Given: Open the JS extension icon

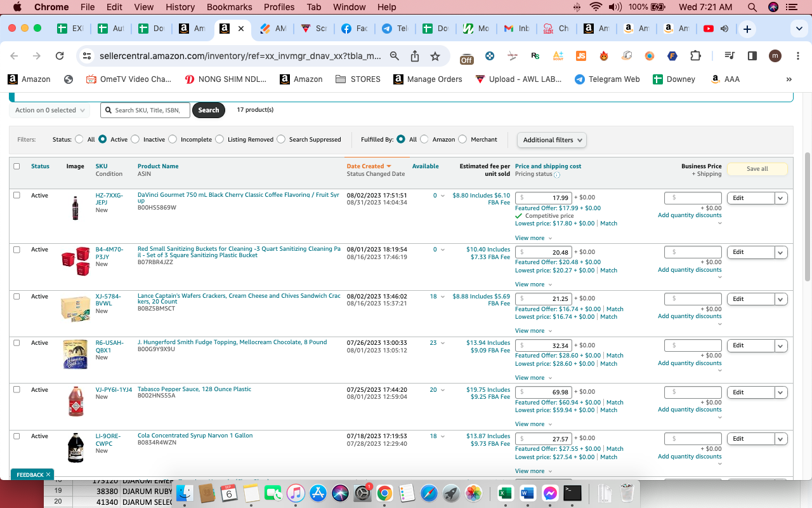Looking at the screenshot, I should pyautogui.click(x=581, y=56).
